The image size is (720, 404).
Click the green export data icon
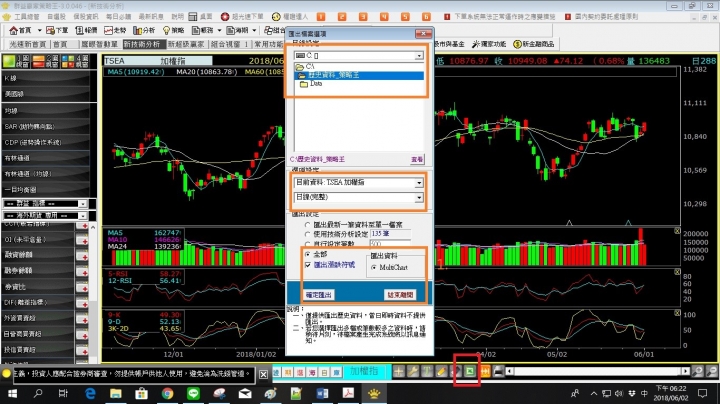click(x=470, y=371)
